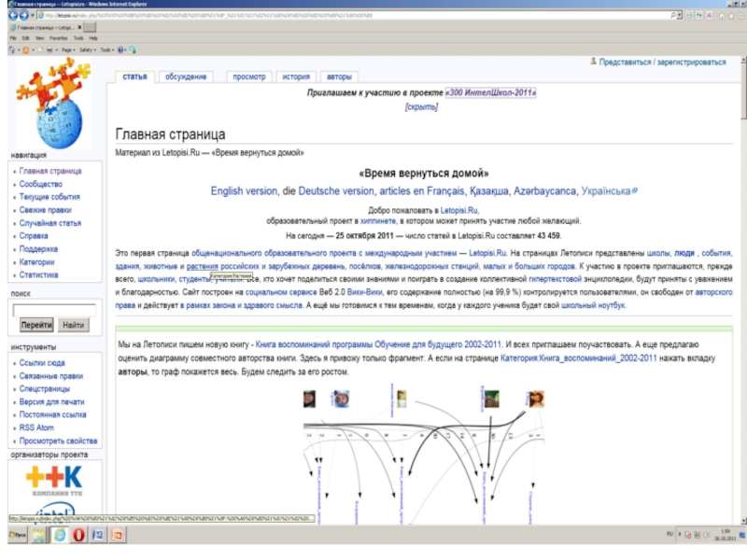The width and height of the screenshot is (747, 560).
Task: Click Сообщество in the navigation sidebar
Action: (x=41, y=184)
